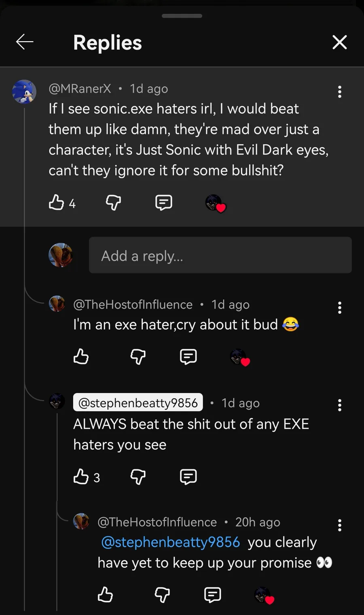Open the options menu for @MRanerX's comment
The height and width of the screenshot is (615, 364).
tap(340, 92)
